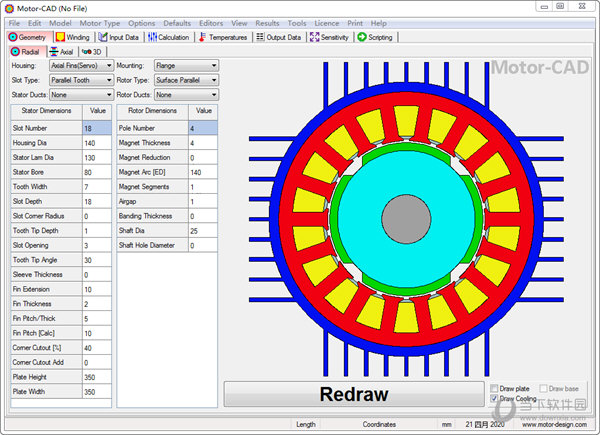The height and width of the screenshot is (435, 600).
Task: Open the Scripting tab
Action: [x=375, y=37]
